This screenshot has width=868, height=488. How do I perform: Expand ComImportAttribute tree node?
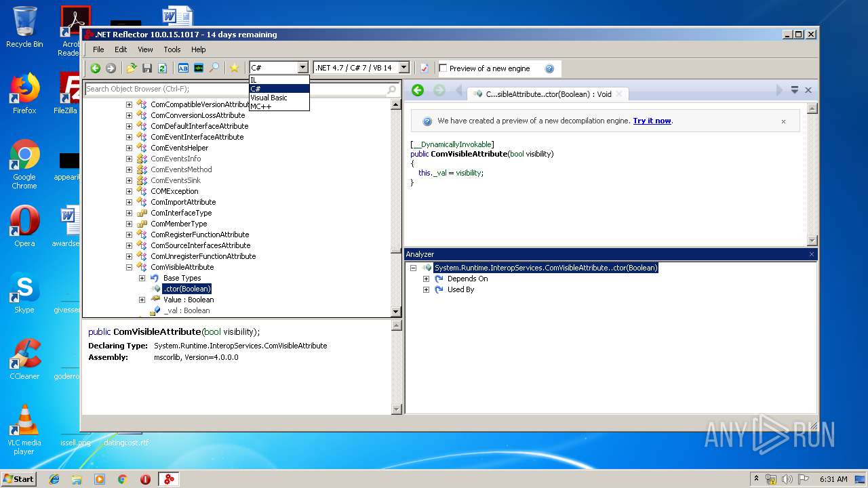coord(129,202)
